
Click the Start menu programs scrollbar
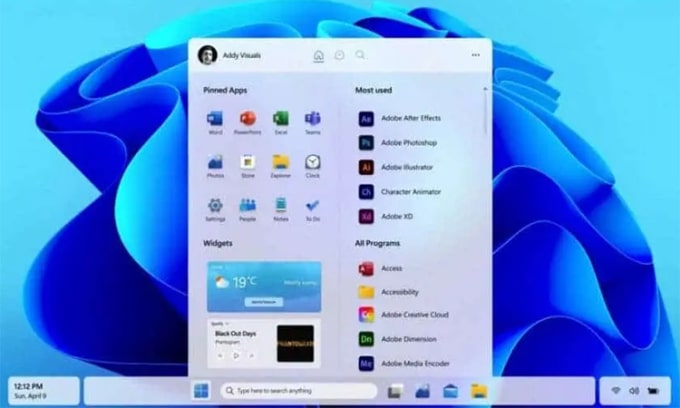pos(485,112)
